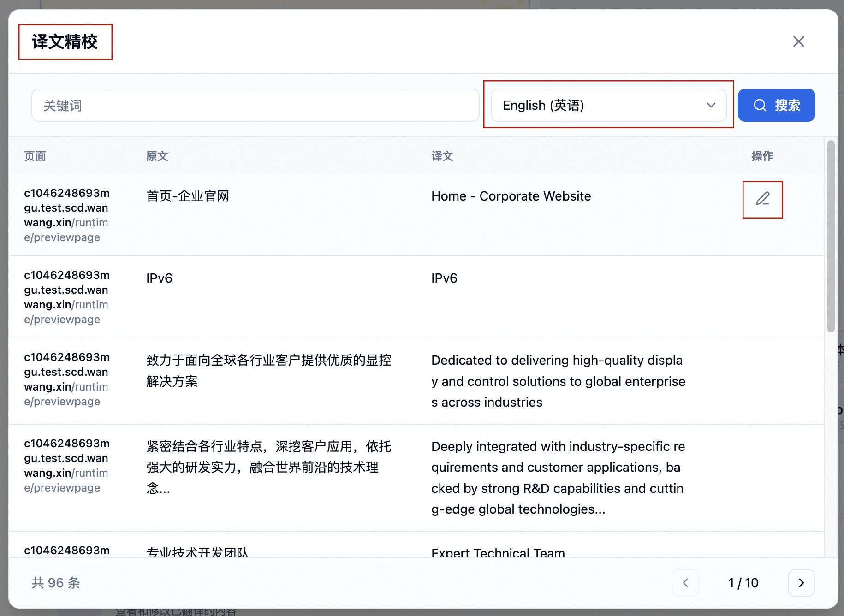Select the 原文 column header
844x616 pixels.
pos(157,156)
